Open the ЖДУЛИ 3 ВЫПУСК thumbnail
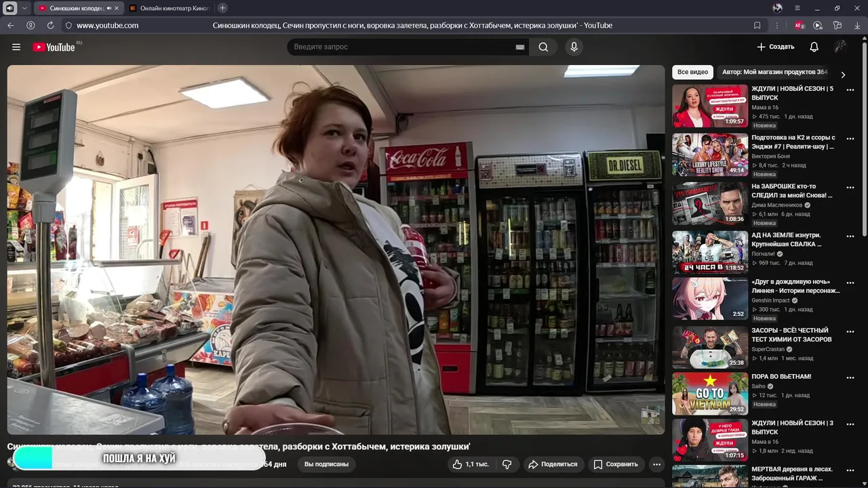This screenshot has height=488, width=868. pos(710,440)
